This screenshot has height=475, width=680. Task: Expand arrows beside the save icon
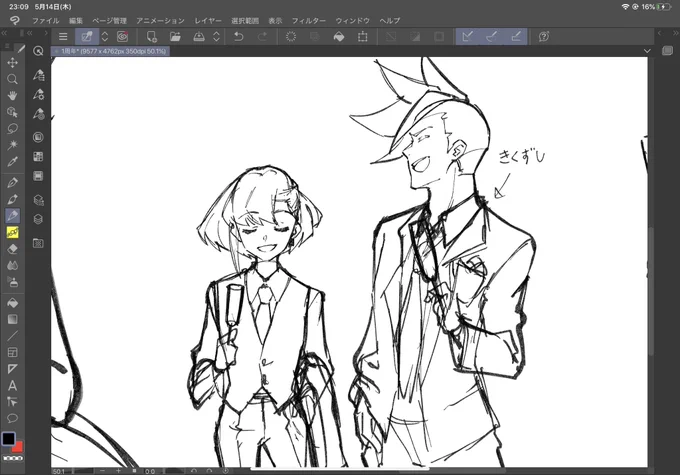pos(216,36)
